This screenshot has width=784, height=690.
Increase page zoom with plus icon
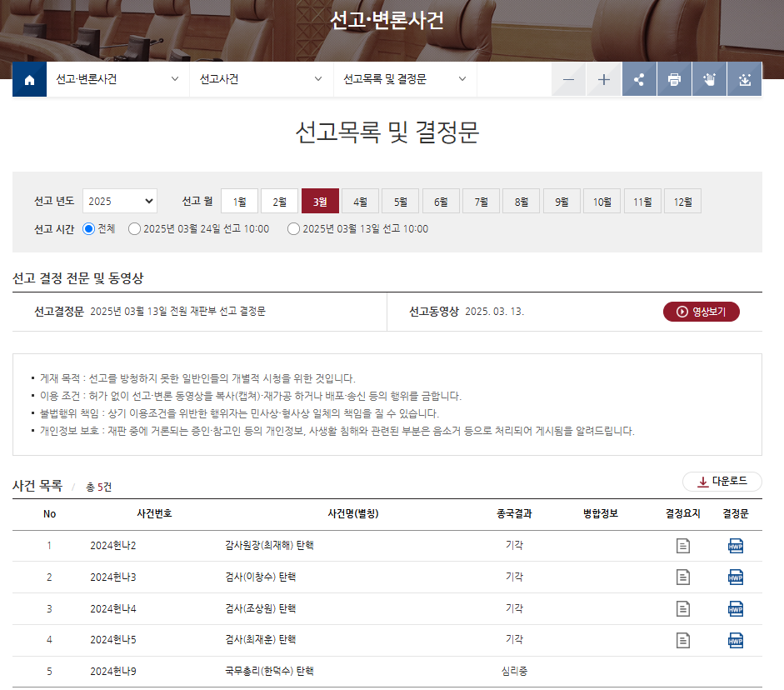click(x=603, y=79)
